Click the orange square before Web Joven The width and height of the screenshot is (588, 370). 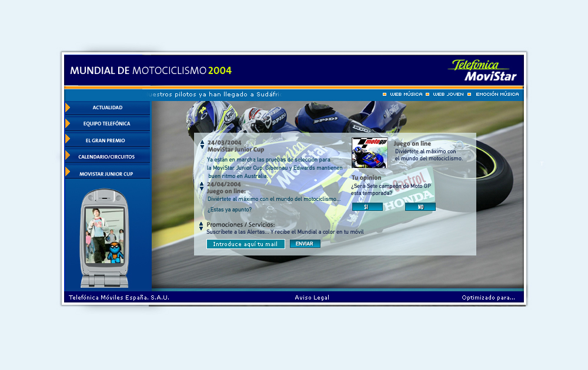[427, 95]
